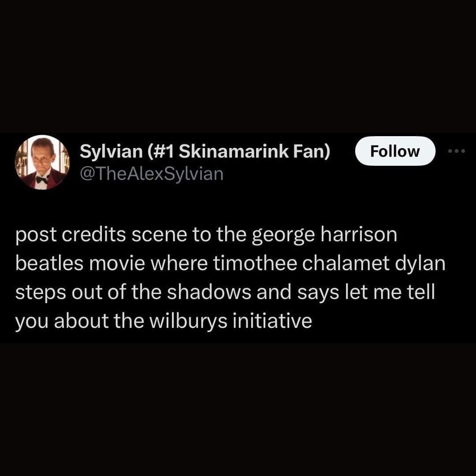Viewport: 476px width, 476px height.
Task: Click the tweet line starting with 'steps out of'
Action: tap(225, 292)
